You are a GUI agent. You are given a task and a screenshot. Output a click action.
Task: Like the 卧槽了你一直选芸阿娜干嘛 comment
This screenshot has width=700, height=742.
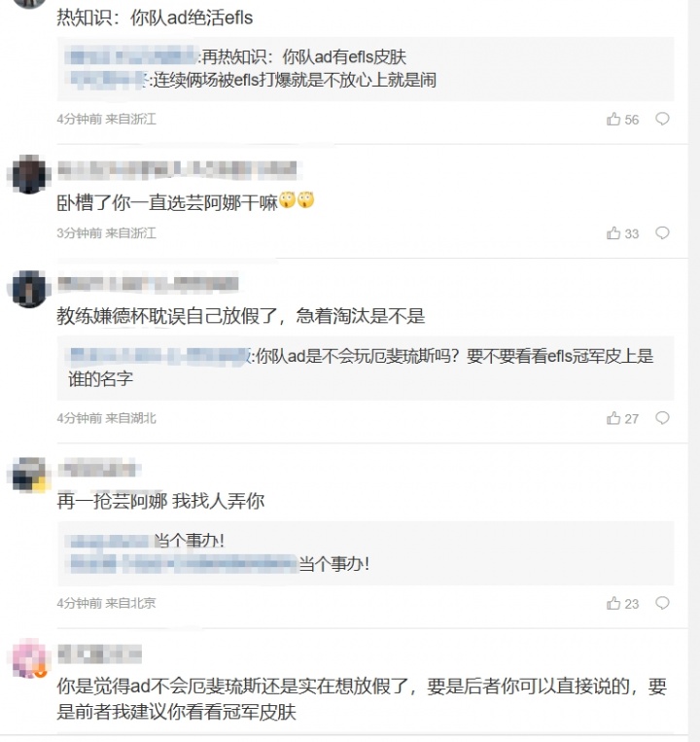pos(613,233)
